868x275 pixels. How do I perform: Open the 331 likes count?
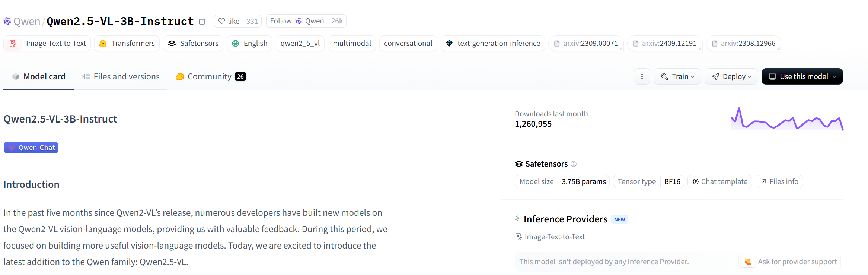click(x=252, y=21)
